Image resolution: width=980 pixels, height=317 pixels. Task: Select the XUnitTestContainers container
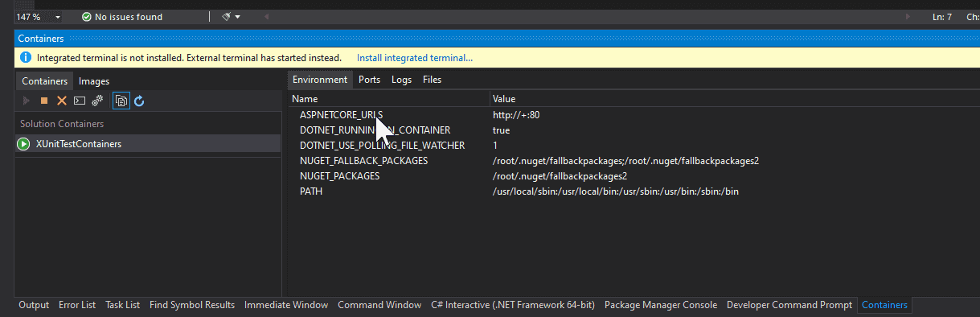(x=148, y=144)
